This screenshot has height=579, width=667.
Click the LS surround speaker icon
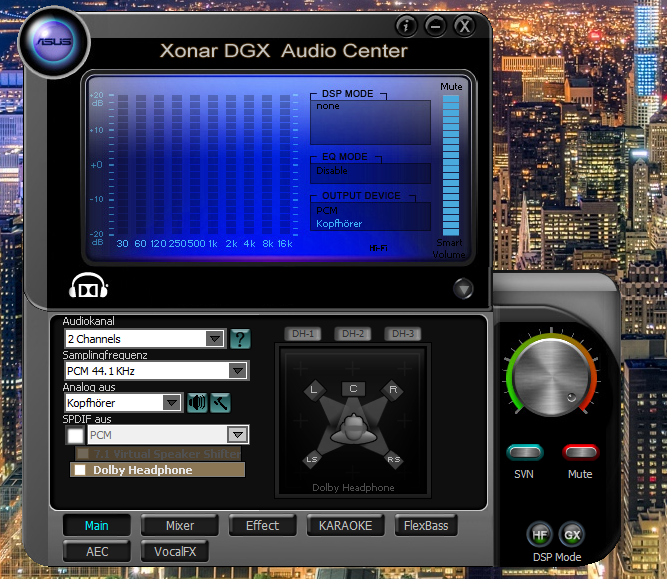point(312,459)
